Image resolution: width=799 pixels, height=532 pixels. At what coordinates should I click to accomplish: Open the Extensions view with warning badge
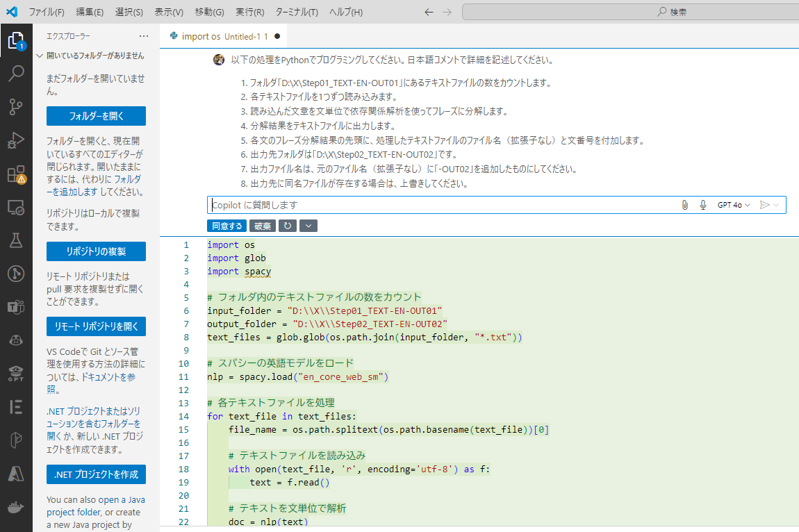[16, 174]
